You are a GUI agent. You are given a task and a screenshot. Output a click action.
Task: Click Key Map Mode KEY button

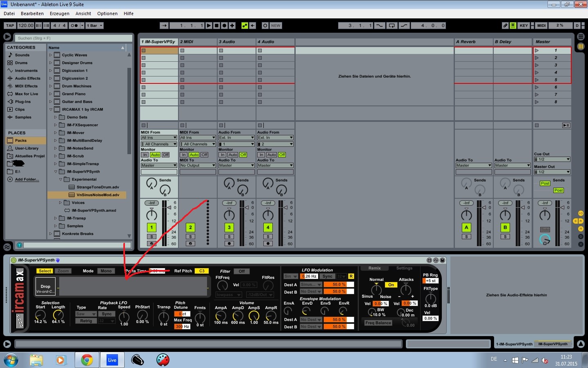pos(523,25)
